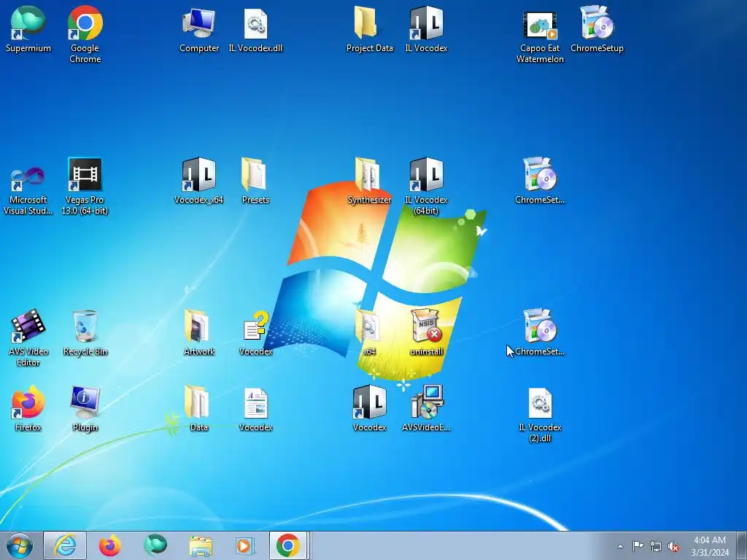
Task: Select the Google Chrome desktop shortcut
Action: point(85,34)
